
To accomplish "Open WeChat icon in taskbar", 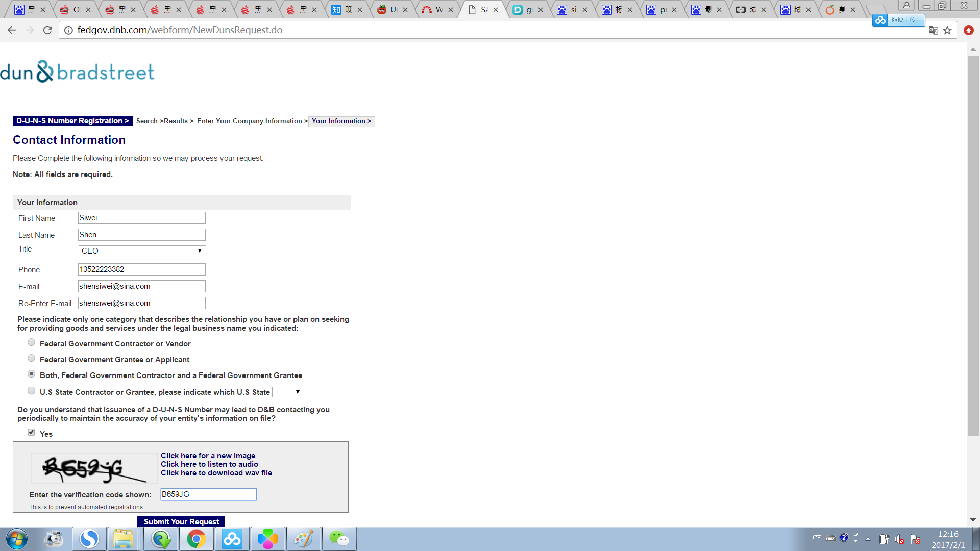I will [339, 539].
